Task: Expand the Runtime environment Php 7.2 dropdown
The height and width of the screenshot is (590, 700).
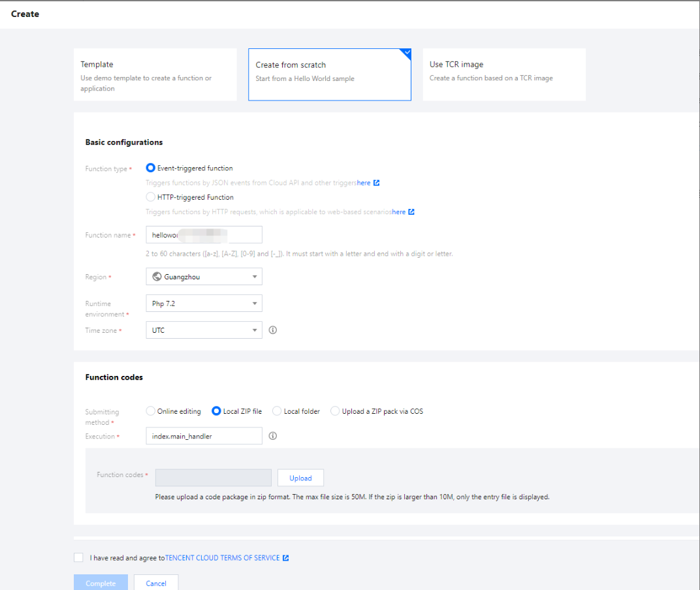Action: [204, 303]
